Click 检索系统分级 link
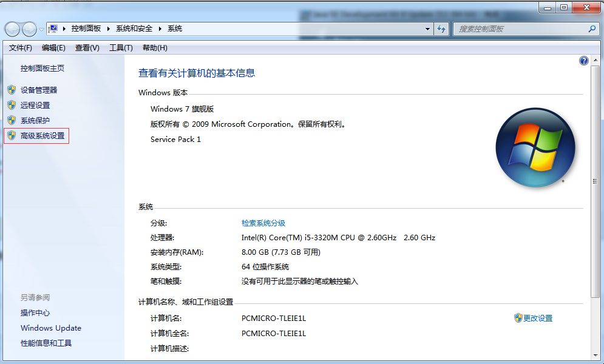604x364 pixels. (x=263, y=223)
